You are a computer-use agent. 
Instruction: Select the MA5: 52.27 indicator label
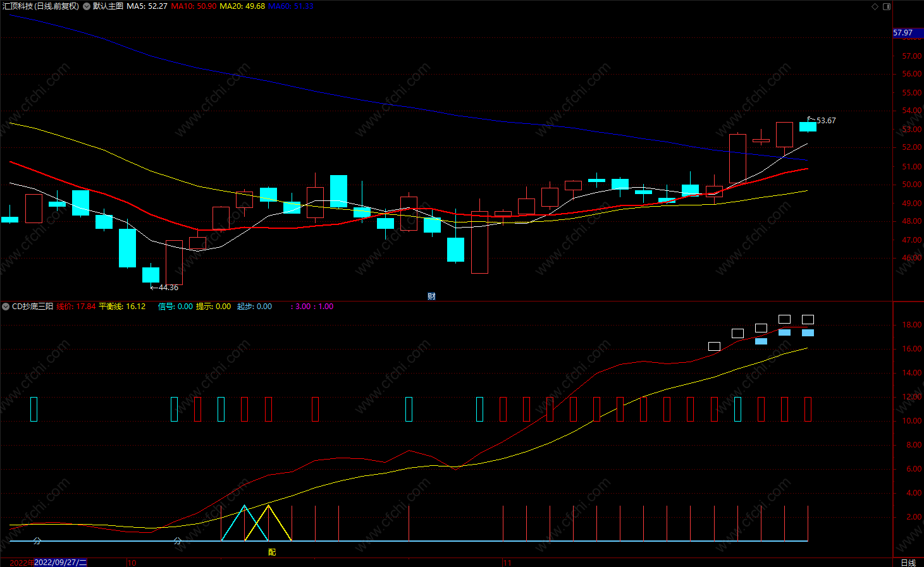coord(147,6)
